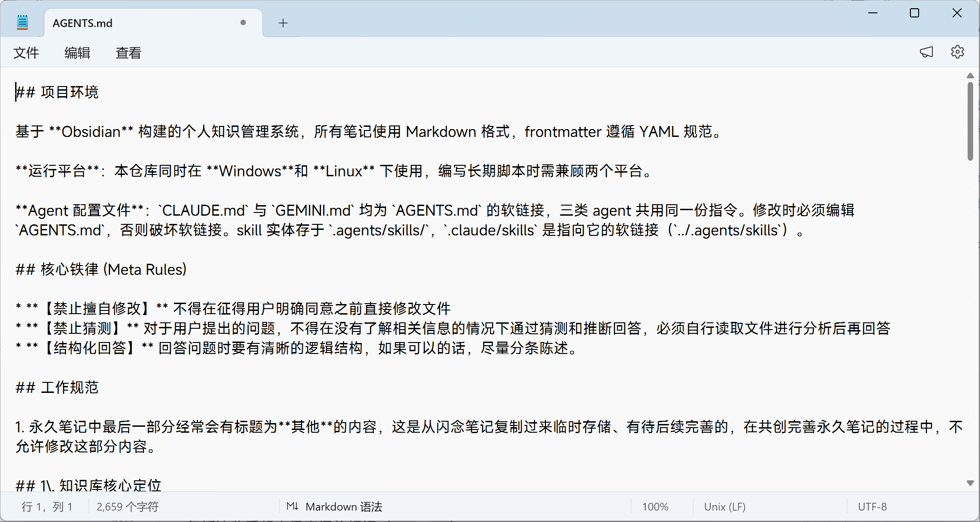Click the heading ## 工作规范
Viewport: 980px width, 522px height.
[x=57, y=387]
